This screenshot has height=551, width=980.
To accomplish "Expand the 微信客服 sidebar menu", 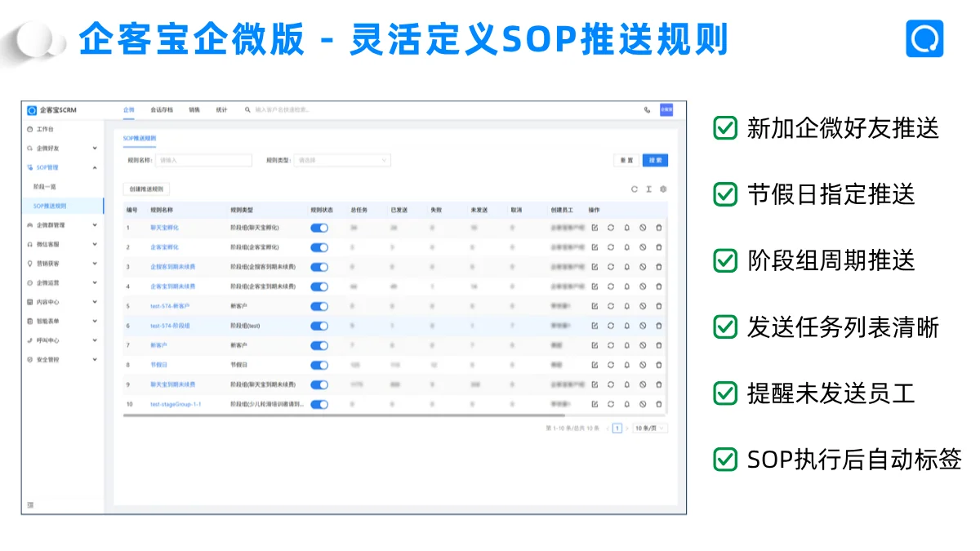I will (x=63, y=244).
